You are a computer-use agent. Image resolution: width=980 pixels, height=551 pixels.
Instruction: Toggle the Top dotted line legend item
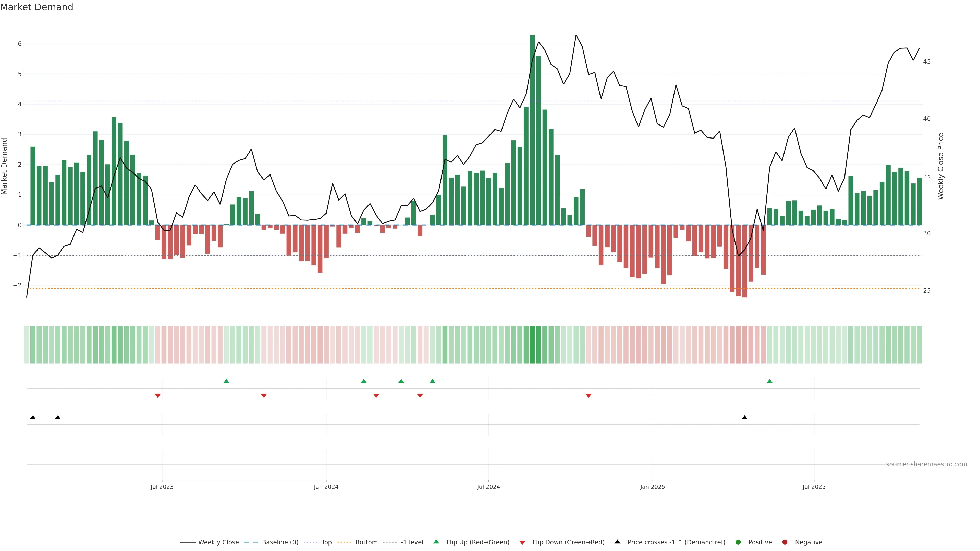[x=326, y=542]
